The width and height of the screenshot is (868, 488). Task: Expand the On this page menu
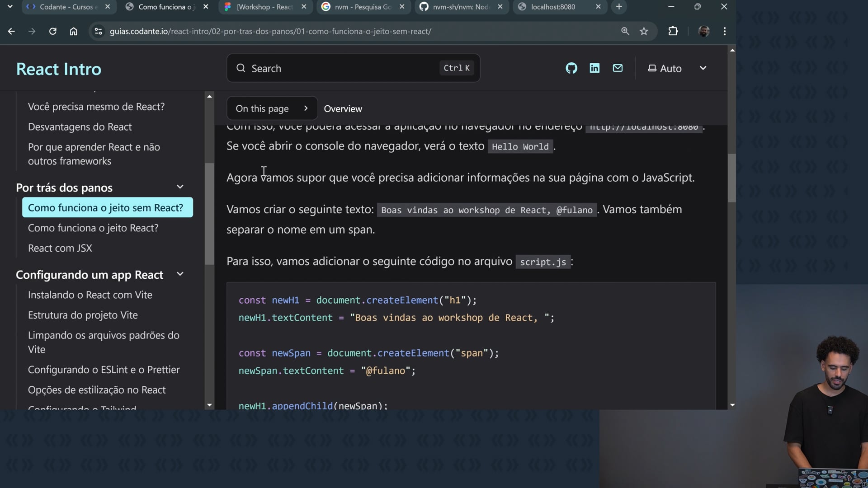click(272, 108)
